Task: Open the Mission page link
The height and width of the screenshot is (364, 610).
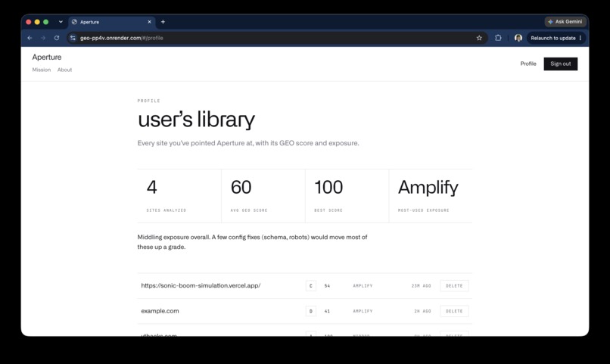Action: pyautogui.click(x=41, y=70)
